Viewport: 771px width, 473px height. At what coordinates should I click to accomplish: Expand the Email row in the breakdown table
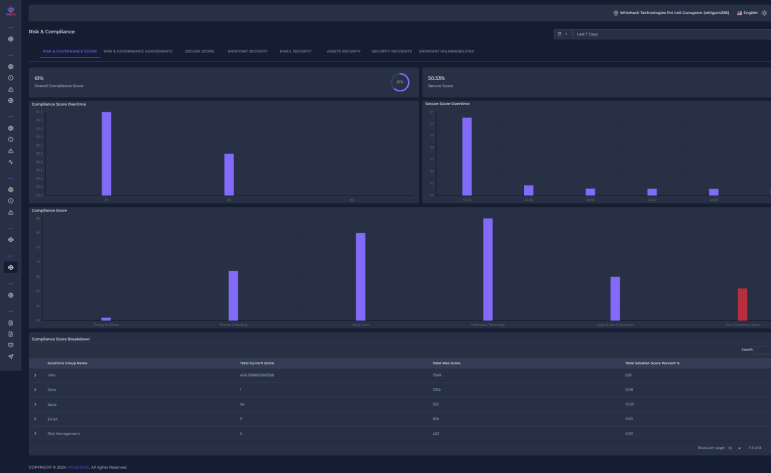[x=35, y=419]
